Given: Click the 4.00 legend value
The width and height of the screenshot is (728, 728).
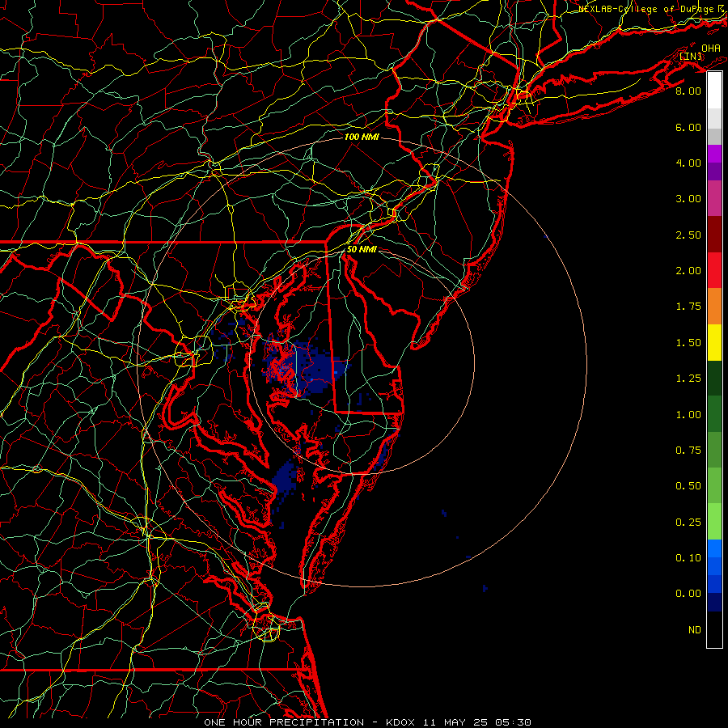Looking at the screenshot, I should coord(688,163).
